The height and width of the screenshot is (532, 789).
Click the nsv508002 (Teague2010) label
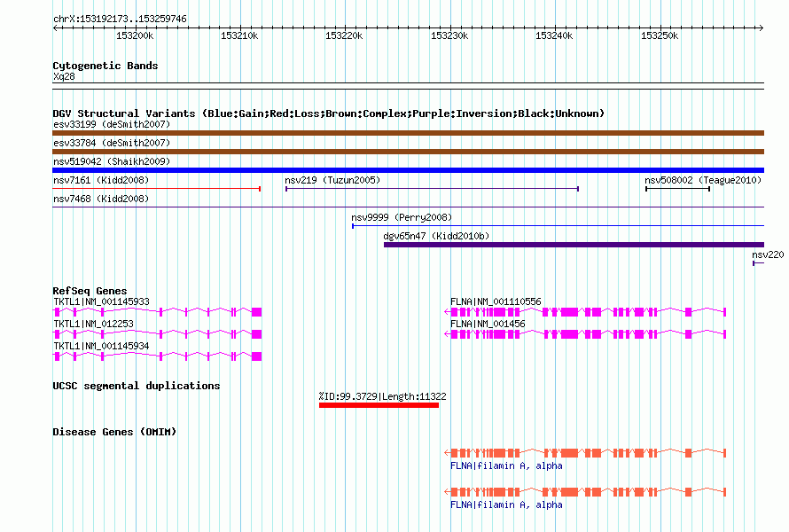click(703, 180)
